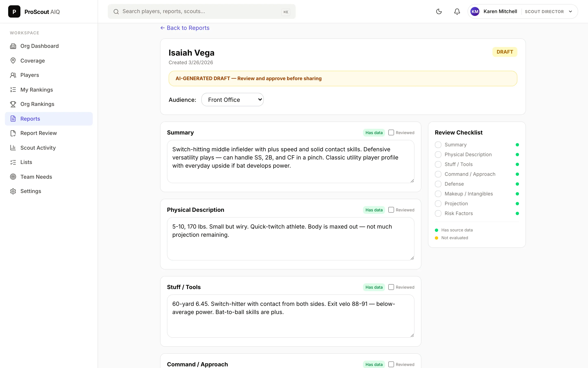The image size is (588, 368).
Task: Click the Summary green status dot in checklist
Action: point(517,145)
